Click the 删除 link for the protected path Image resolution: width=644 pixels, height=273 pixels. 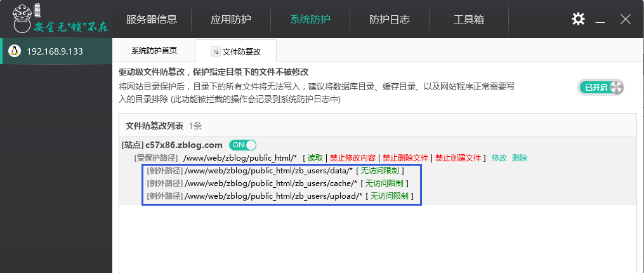(x=520, y=157)
